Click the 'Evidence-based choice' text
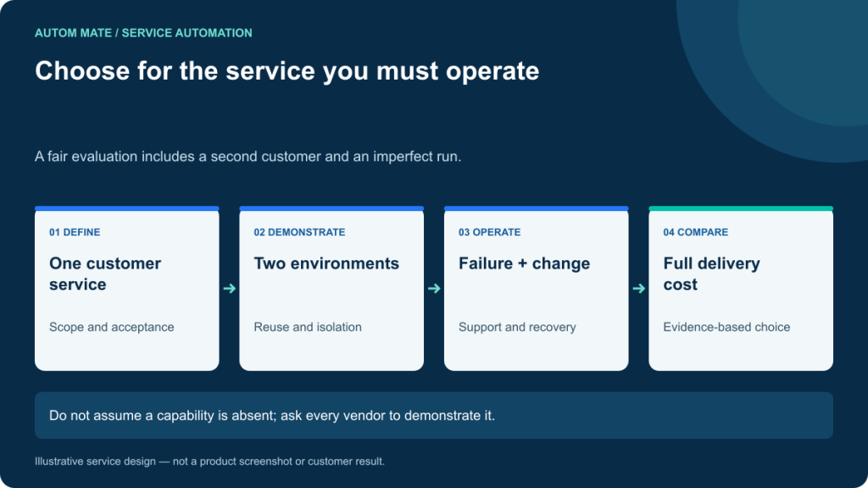This screenshot has width=868, height=488. pyautogui.click(x=726, y=327)
